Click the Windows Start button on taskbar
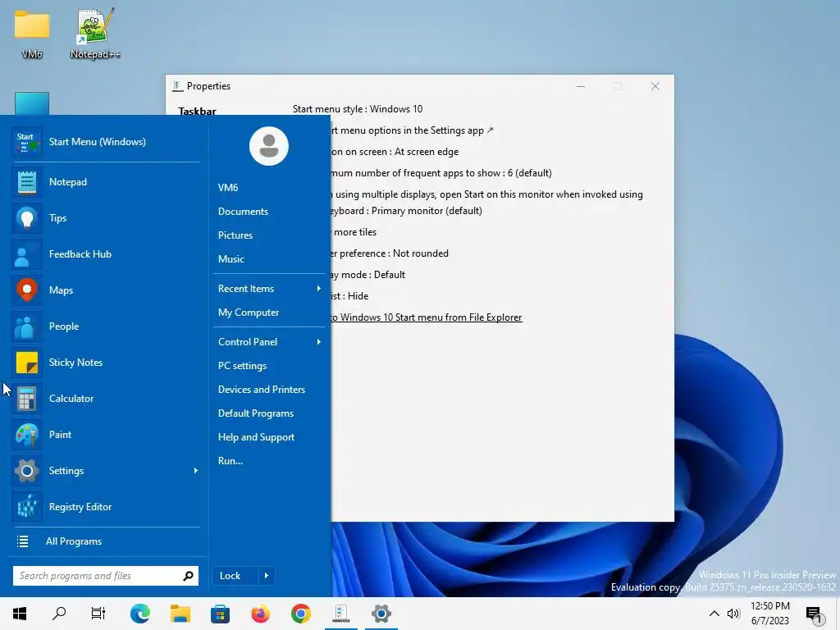Viewport: 840px width, 630px height. pos(20,614)
